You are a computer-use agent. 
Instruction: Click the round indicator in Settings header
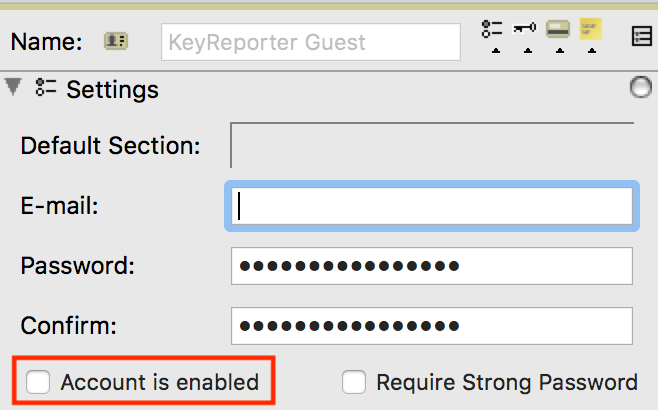(x=640, y=89)
